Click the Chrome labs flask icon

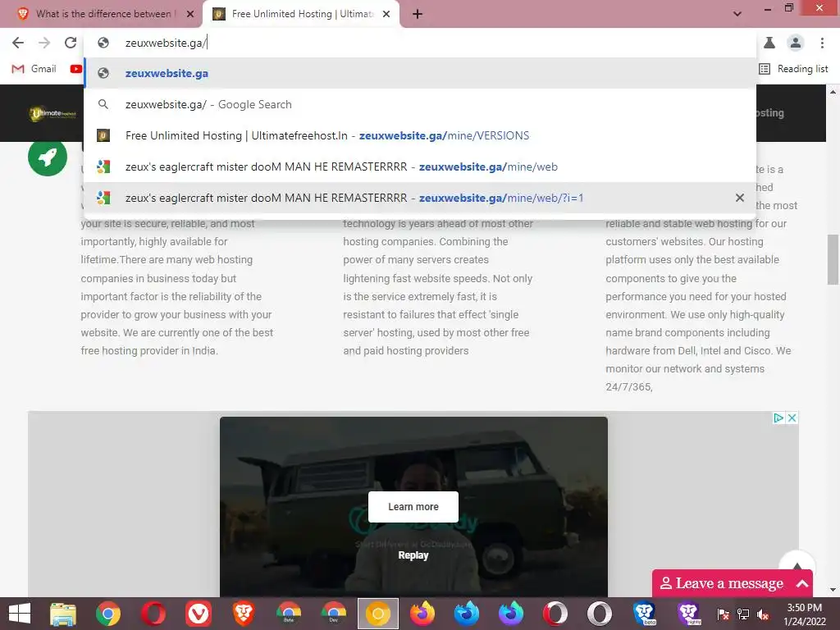769,43
